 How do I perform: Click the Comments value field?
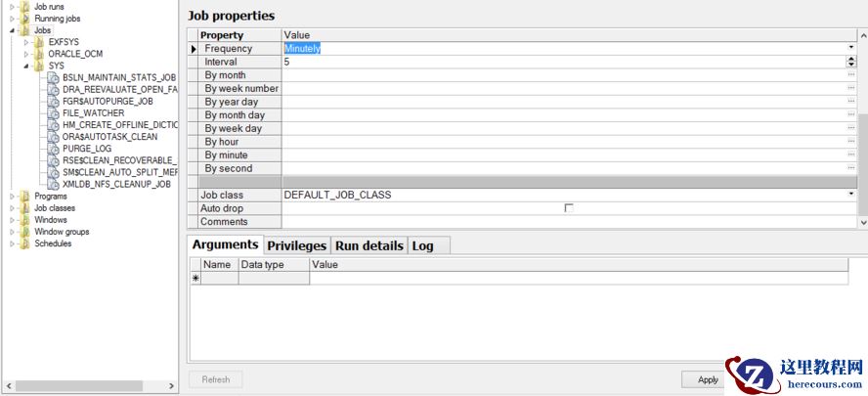point(569,222)
